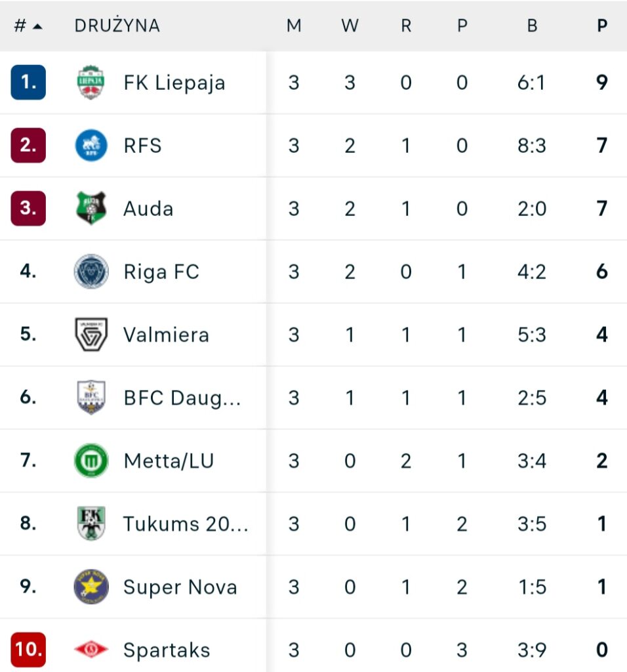Click the Valmiera team name
Screen dimensions: 627x672
[166, 335]
